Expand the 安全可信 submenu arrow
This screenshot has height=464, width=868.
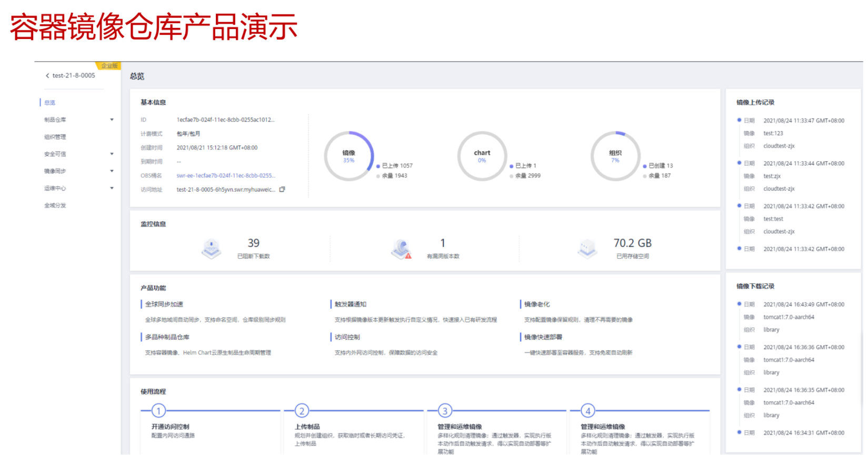(x=112, y=154)
